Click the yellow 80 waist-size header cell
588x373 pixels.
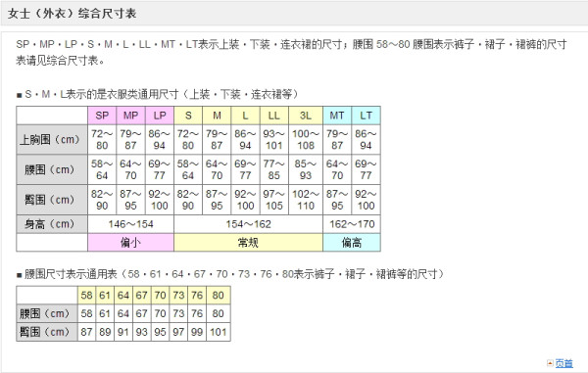218,295
